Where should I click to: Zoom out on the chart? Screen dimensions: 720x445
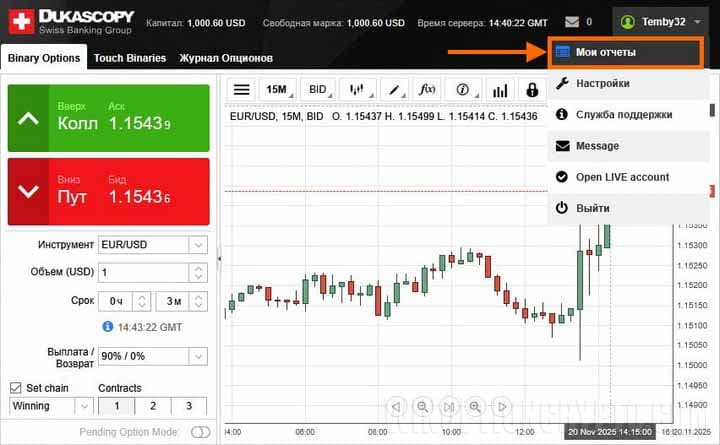click(422, 406)
